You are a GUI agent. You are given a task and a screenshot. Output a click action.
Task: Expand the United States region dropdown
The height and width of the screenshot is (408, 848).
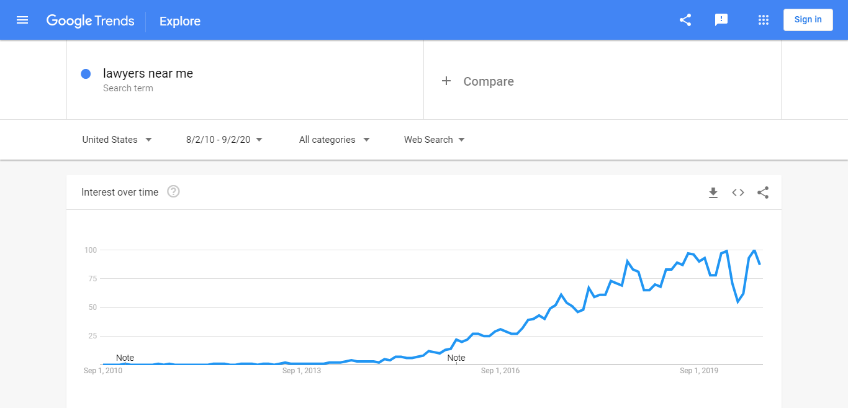(117, 140)
